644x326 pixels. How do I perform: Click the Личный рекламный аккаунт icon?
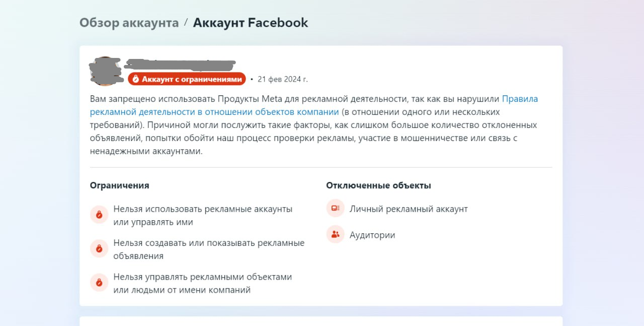tap(335, 208)
